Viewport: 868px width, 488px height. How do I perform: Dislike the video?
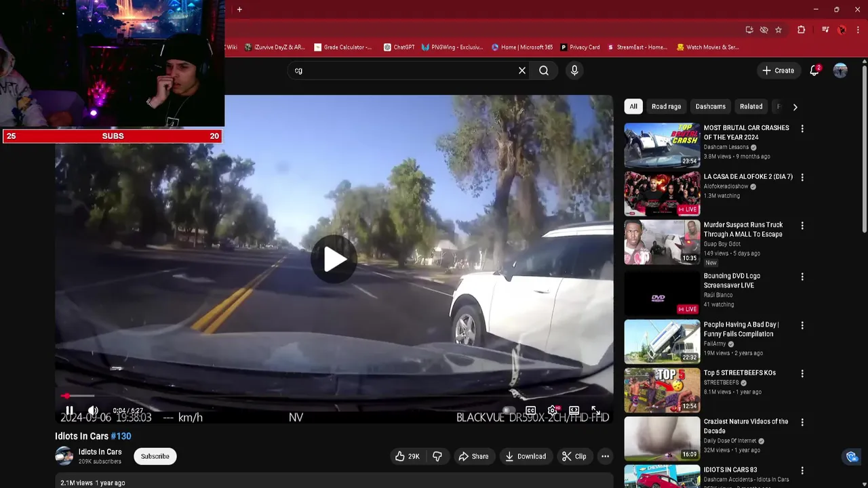pyautogui.click(x=437, y=456)
